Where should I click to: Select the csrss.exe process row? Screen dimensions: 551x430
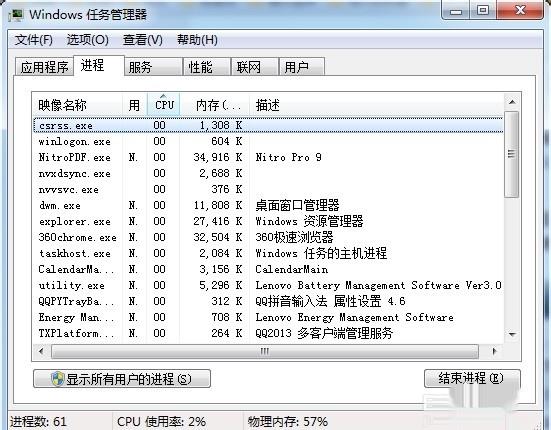pos(268,125)
